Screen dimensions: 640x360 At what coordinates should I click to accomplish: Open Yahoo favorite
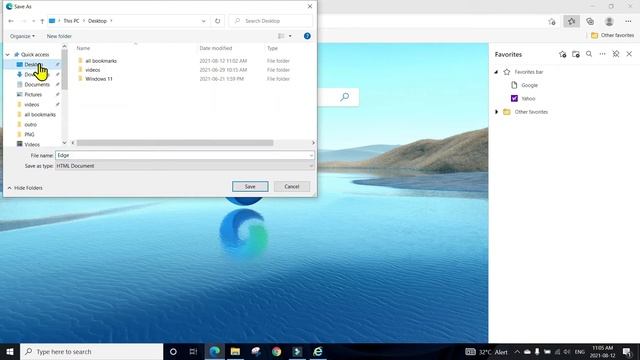[x=528, y=98]
